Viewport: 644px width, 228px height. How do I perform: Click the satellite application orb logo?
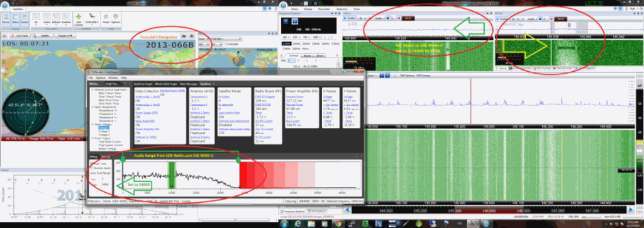pyautogui.click(x=5, y=6)
